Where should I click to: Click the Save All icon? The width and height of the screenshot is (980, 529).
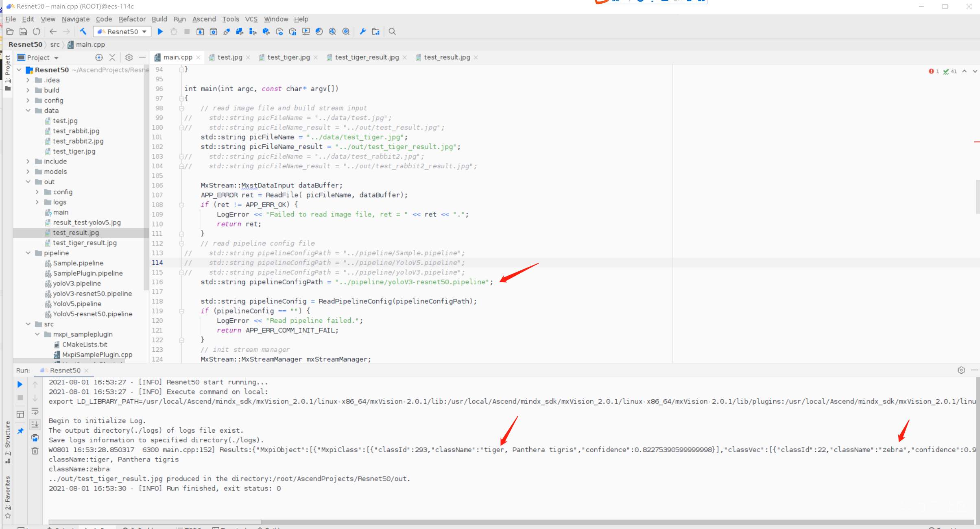(x=23, y=32)
